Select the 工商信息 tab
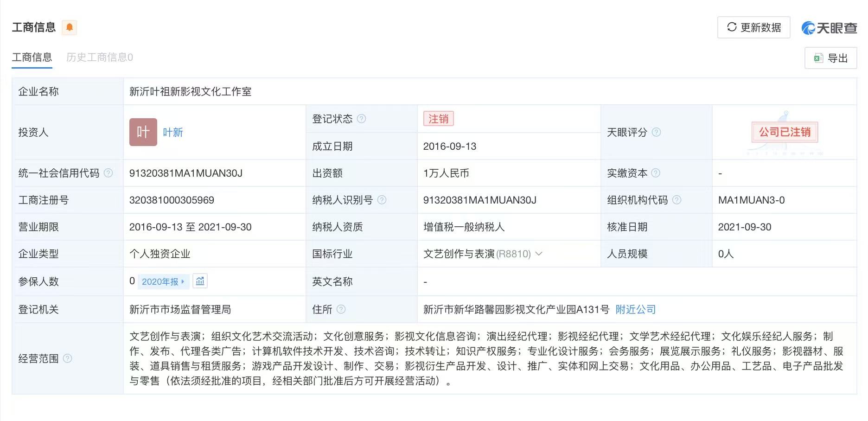Screen dimensions: 868x421 click(x=32, y=57)
